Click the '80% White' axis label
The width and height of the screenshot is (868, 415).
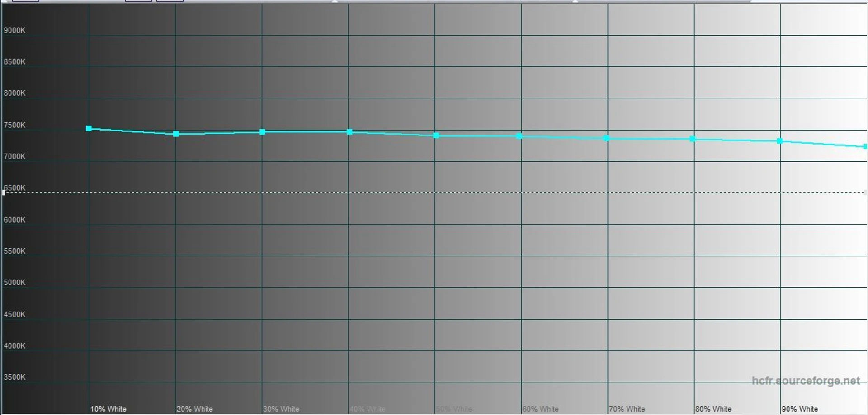713,409
